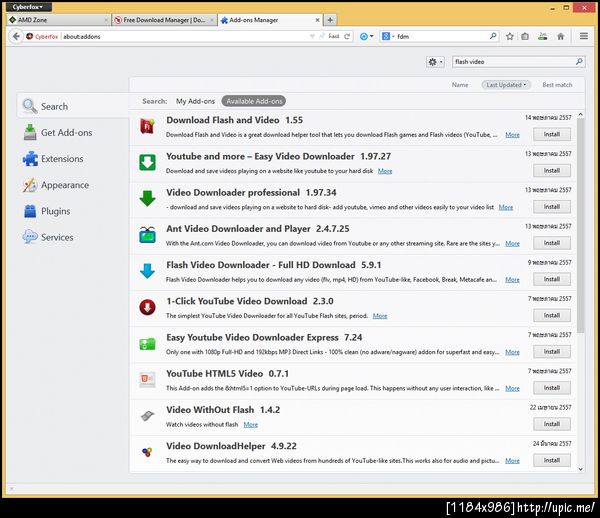Select Available Add-ons search filter
This screenshot has width=600, height=518.
[x=254, y=101]
